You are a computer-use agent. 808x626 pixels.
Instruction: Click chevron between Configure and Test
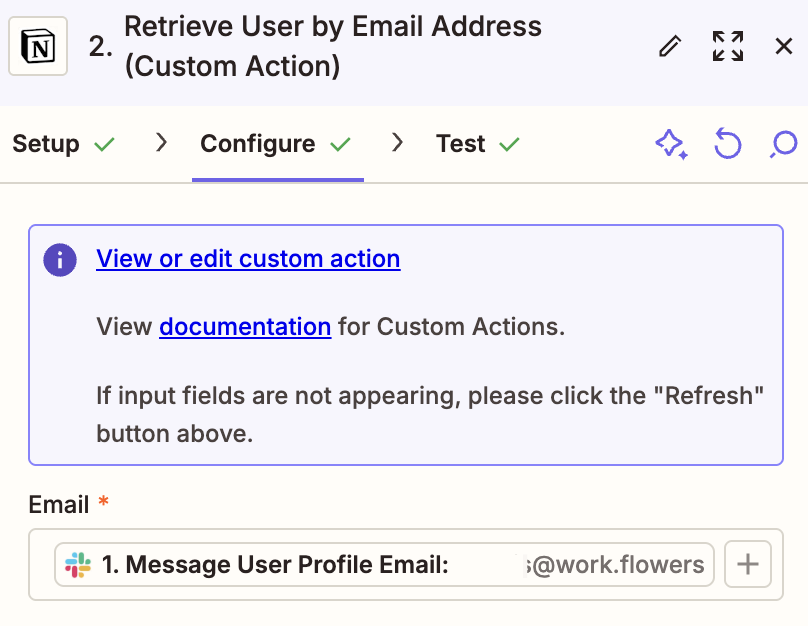click(398, 143)
